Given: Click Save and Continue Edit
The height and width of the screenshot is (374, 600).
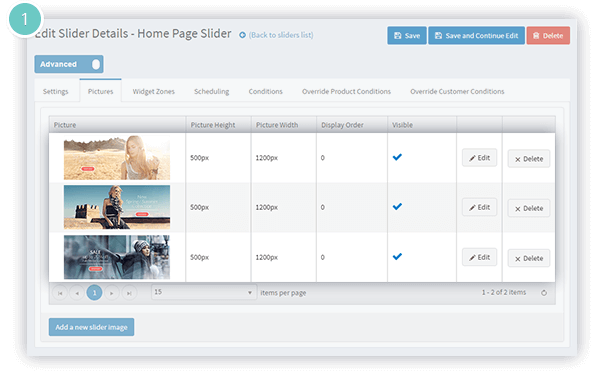Looking at the screenshot, I should 476,36.
